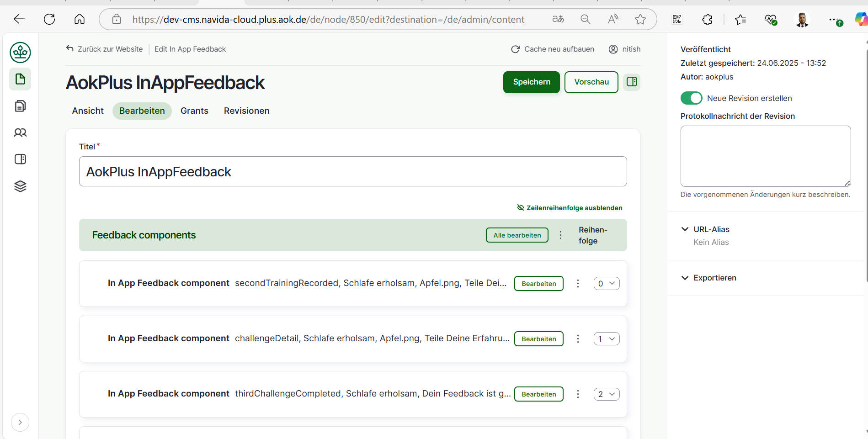The width and height of the screenshot is (868, 439).
Task: Edit the challengeDetail feedback component
Action: (x=539, y=339)
